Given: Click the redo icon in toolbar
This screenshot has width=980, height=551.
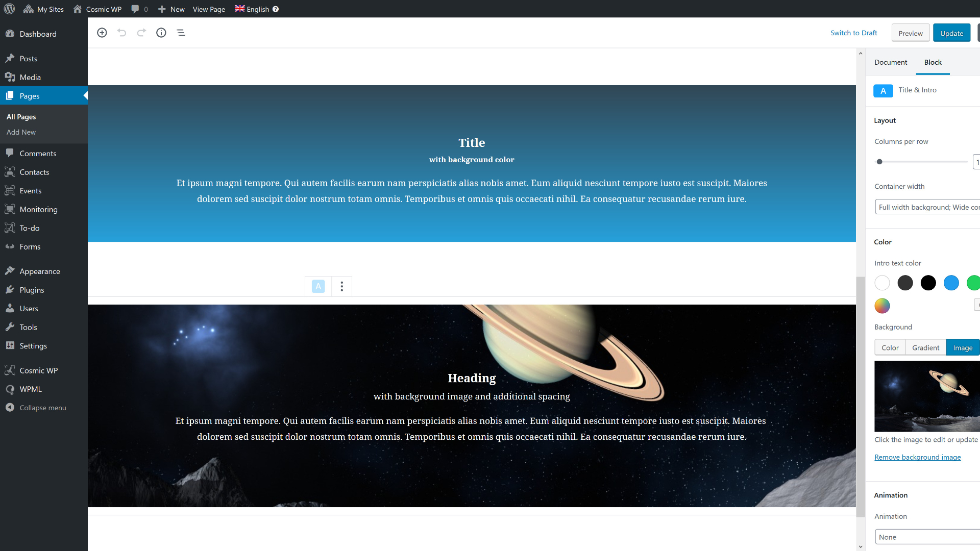Looking at the screenshot, I should [141, 32].
